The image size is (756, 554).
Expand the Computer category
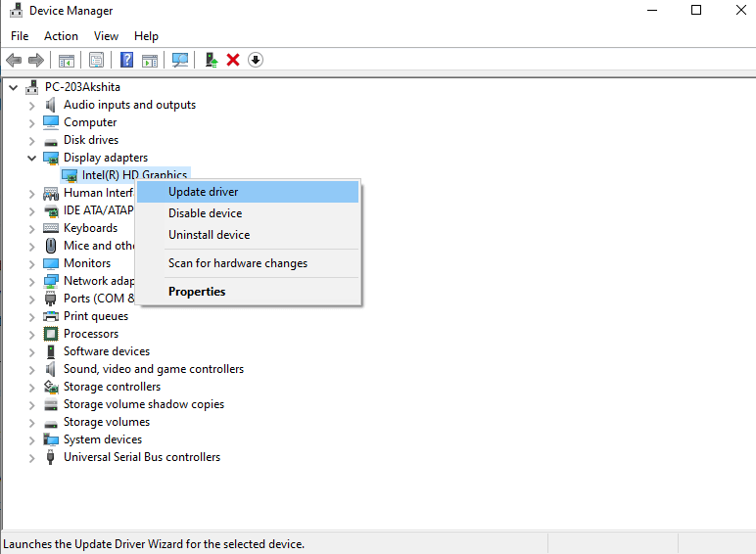31,123
